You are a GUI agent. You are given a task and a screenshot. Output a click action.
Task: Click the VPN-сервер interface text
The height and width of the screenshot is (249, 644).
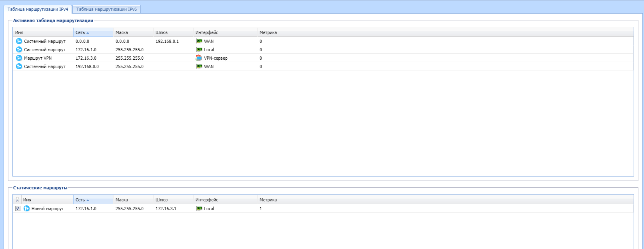(x=216, y=58)
